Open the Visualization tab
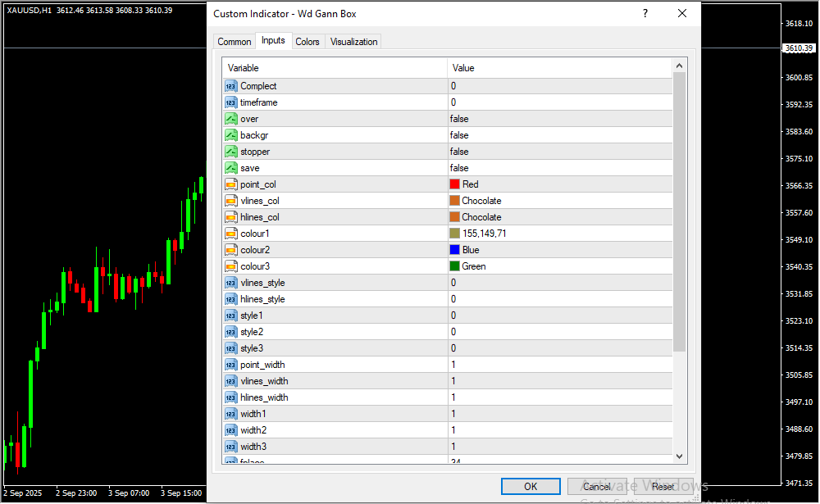Screen dimensions: 820x504 (353, 42)
